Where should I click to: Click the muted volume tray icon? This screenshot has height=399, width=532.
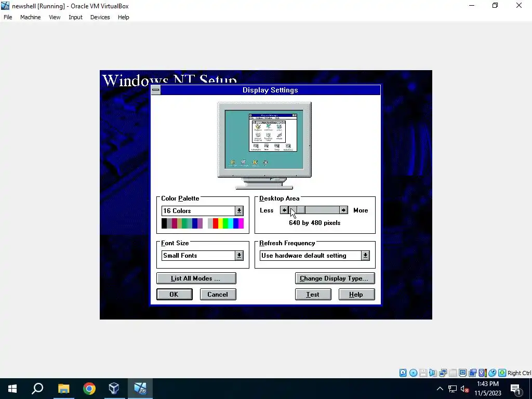point(465,389)
